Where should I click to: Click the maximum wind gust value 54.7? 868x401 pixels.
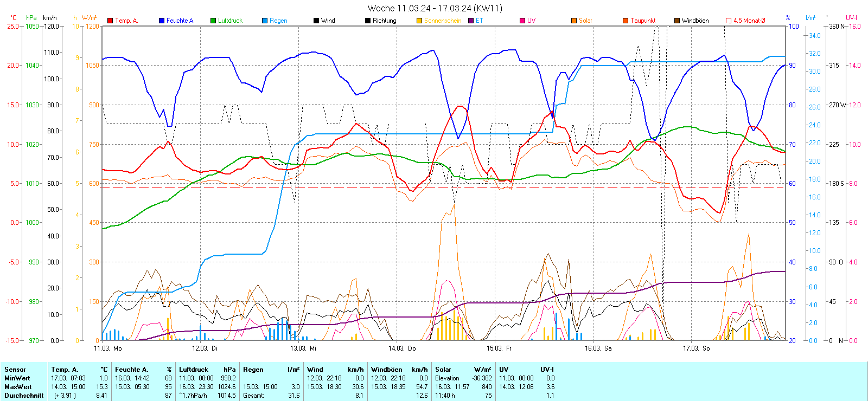tap(422, 387)
